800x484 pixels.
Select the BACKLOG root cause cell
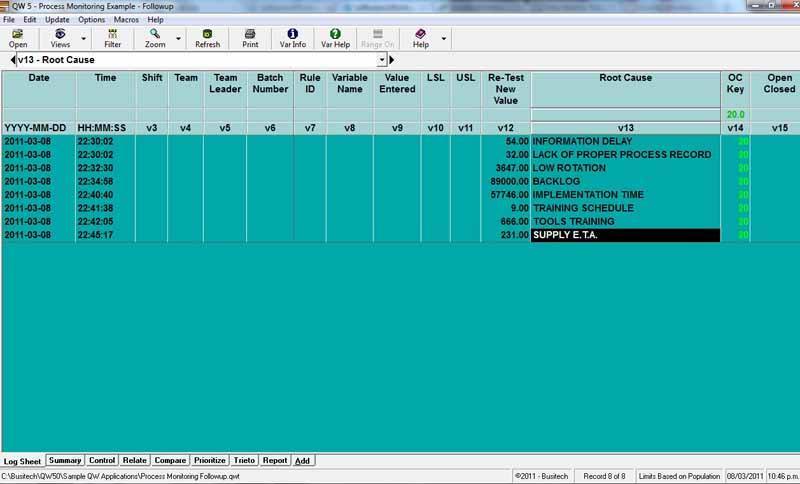pos(626,181)
